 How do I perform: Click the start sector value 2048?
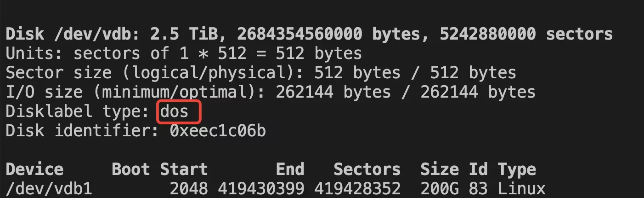pyautogui.click(x=188, y=189)
